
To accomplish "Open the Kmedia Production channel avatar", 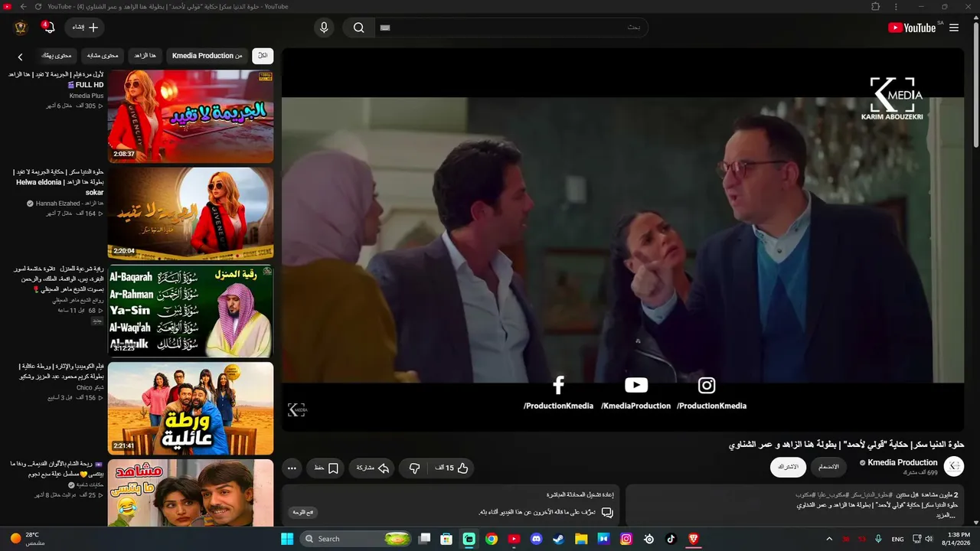I will 954,466.
